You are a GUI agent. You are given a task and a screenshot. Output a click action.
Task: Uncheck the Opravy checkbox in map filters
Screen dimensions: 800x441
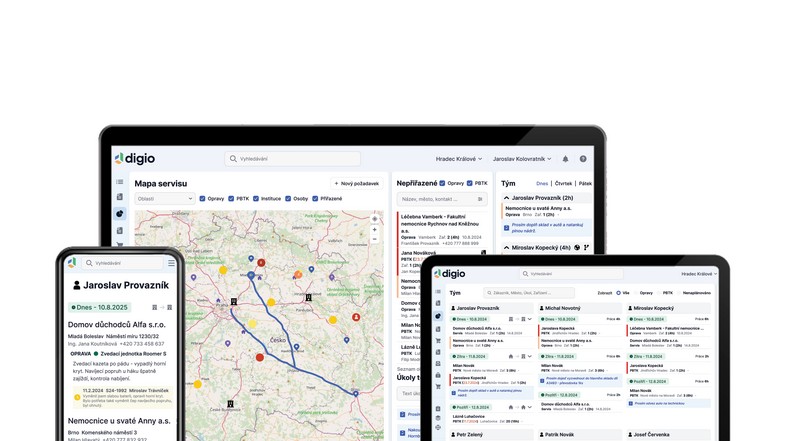click(x=203, y=199)
